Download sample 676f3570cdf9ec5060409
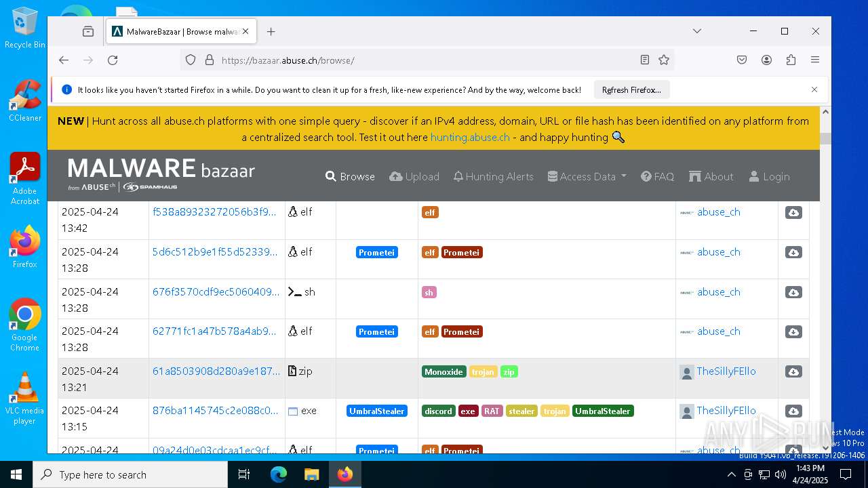 tap(793, 292)
